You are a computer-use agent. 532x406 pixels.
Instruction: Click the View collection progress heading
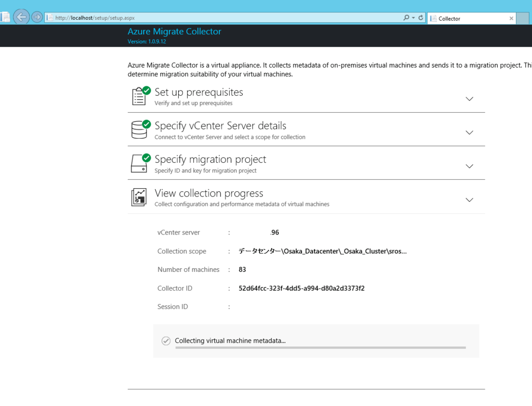[x=209, y=193]
